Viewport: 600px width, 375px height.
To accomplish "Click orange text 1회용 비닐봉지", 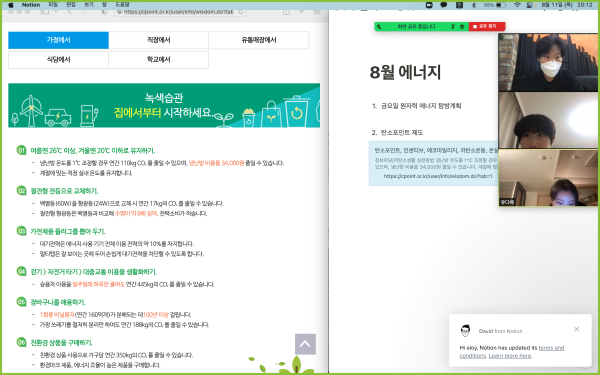I will click(x=57, y=315).
